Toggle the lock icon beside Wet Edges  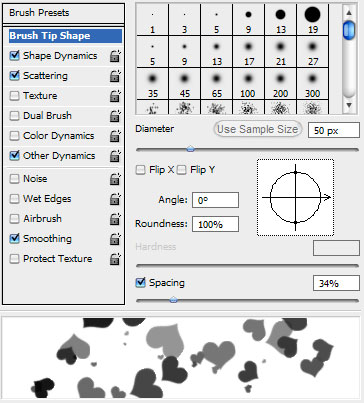[115, 199]
